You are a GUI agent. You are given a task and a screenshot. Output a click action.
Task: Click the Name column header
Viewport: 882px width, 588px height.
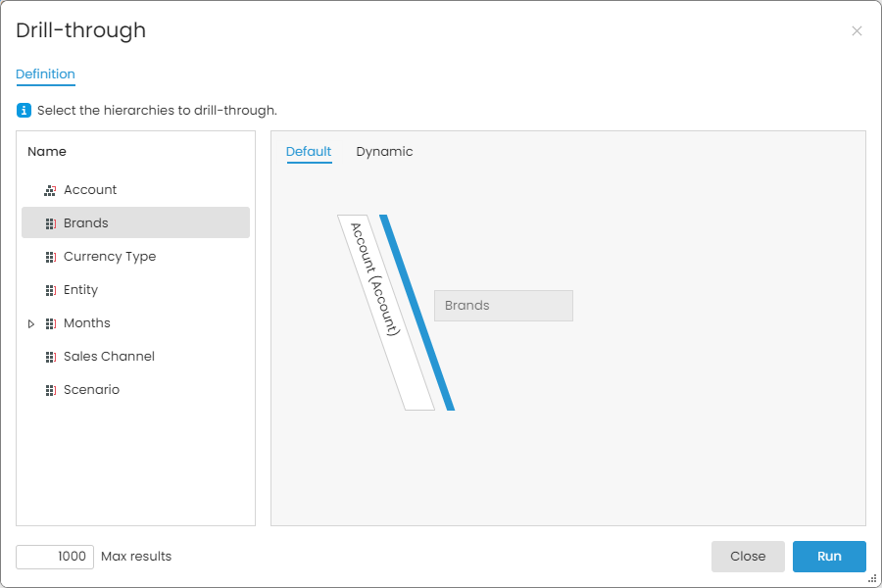47,151
